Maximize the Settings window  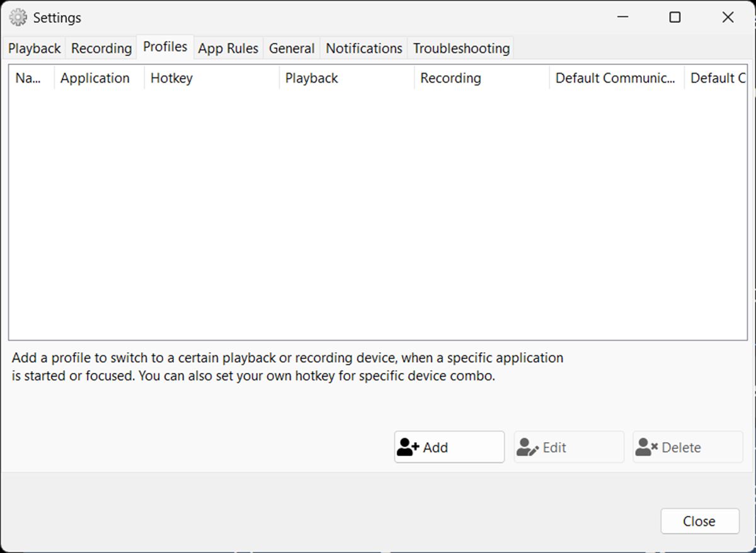point(675,17)
